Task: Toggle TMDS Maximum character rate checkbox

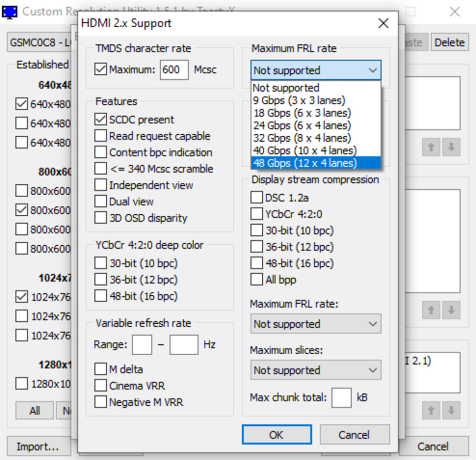Action: point(100,70)
